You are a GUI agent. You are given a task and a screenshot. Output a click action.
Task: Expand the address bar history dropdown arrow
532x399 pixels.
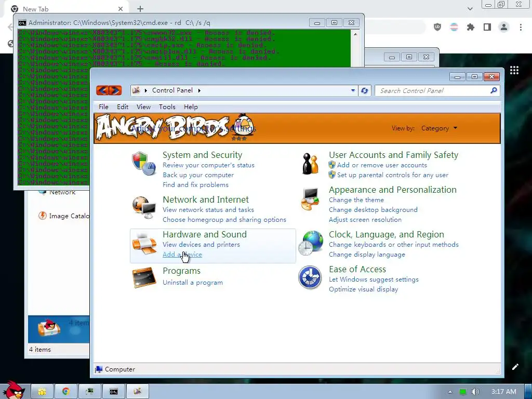click(x=353, y=90)
